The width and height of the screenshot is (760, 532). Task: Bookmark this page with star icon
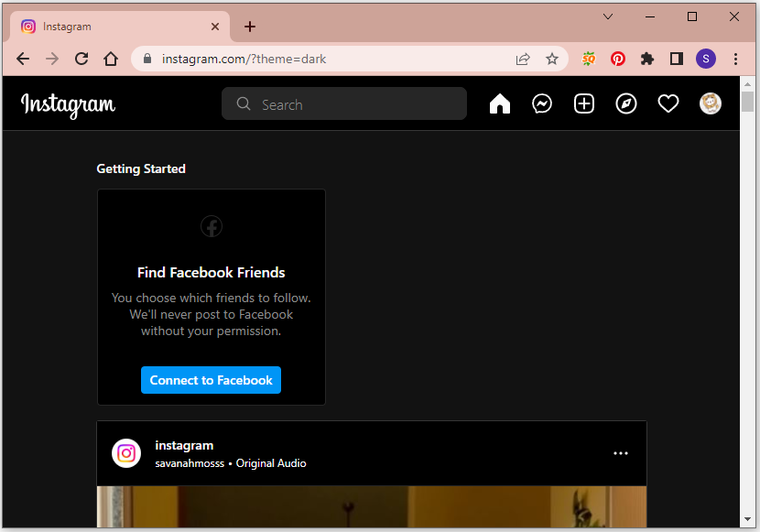pyautogui.click(x=551, y=60)
